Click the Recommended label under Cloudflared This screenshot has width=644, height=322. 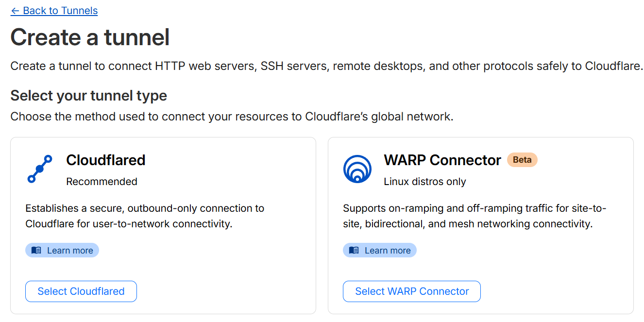tap(102, 181)
